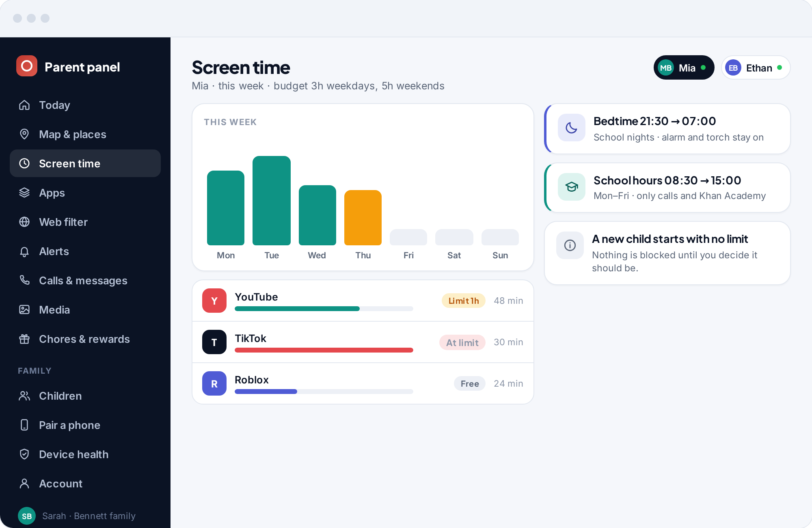This screenshot has width=812, height=528.
Task: Click the smartphone icon for Pair a phone
Action: [24, 425]
